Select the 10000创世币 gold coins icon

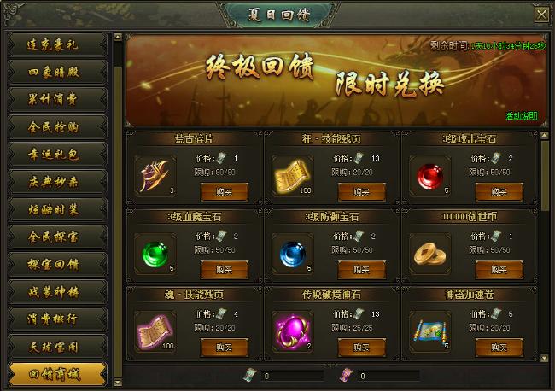point(430,254)
